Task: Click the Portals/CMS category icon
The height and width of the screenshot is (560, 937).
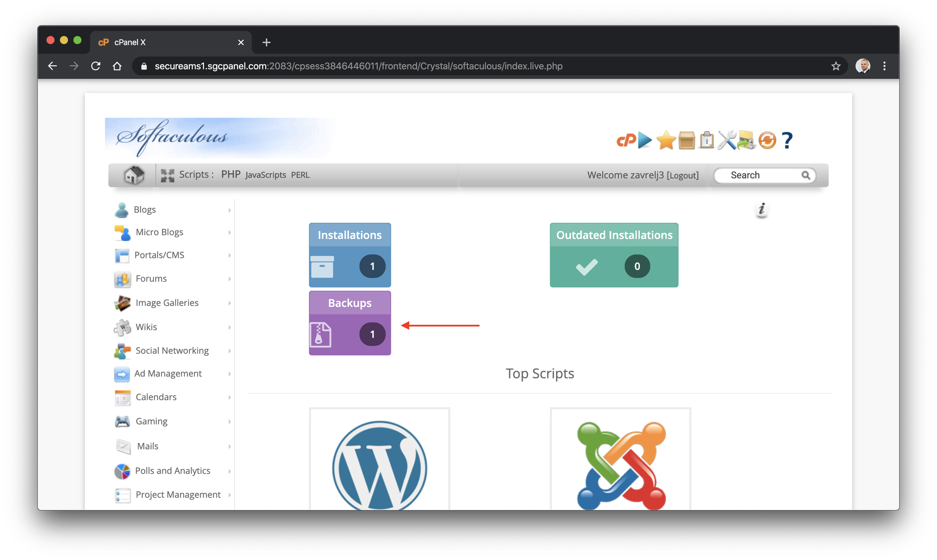Action: coord(122,256)
